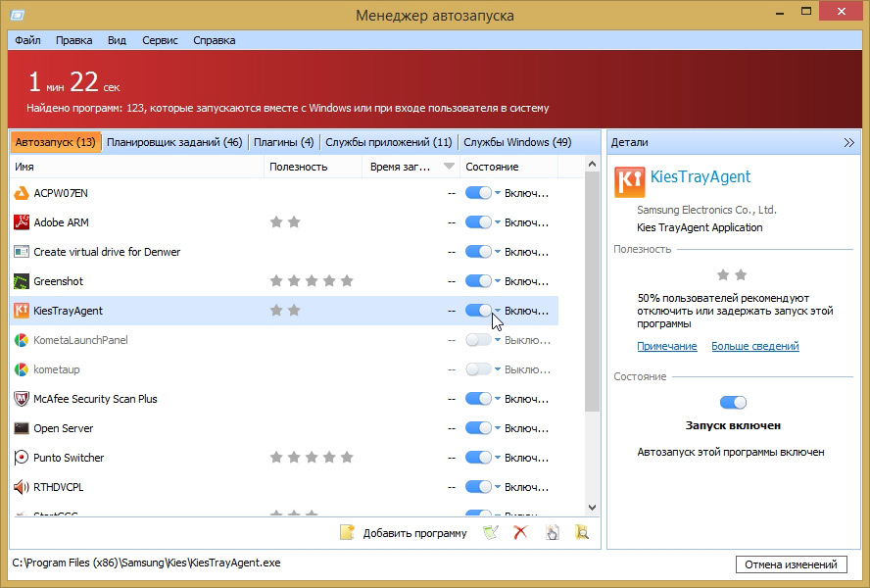Click the open folder location magnifier icon
The height and width of the screenshot is (588, 870).
coord(582,533)
